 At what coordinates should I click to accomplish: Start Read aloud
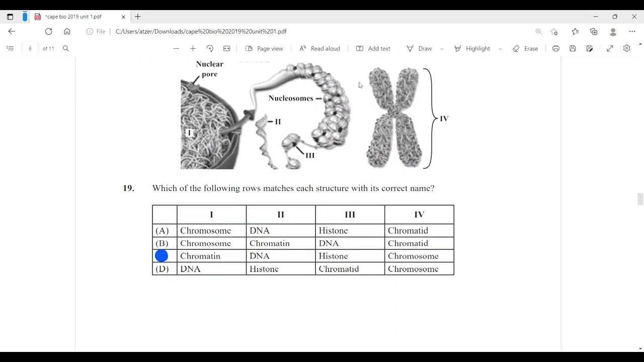(320, 48)
